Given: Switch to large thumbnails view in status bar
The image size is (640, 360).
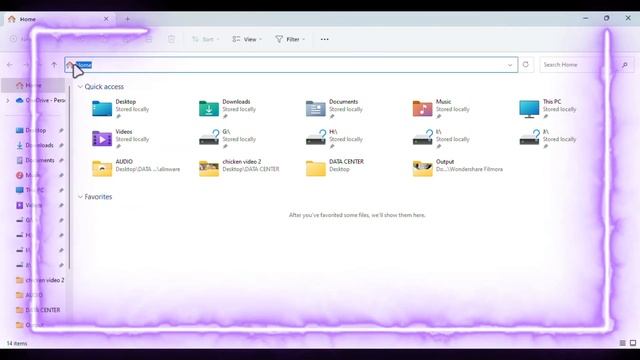Looking at the screenshot, I should pos(633,343).
